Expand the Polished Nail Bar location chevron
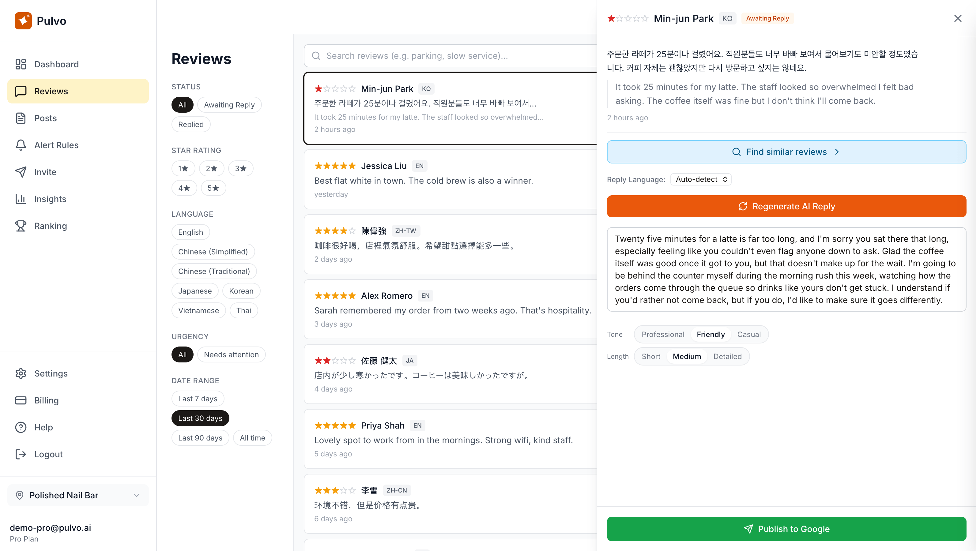Screen dimensions: 980x551 pyautogui.click(x=137, y=495)
